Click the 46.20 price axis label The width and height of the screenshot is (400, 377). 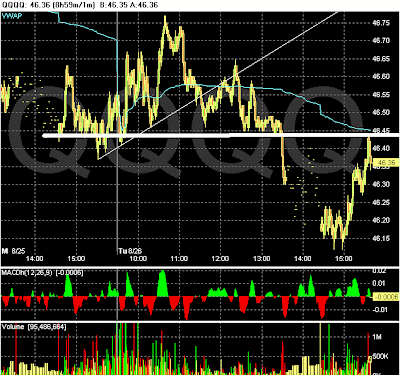point(381,220)
